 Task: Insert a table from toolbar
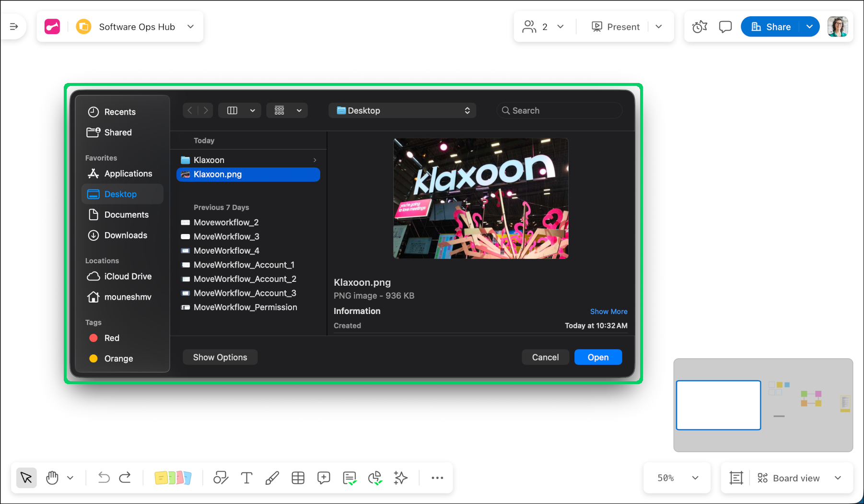(298, 478)
